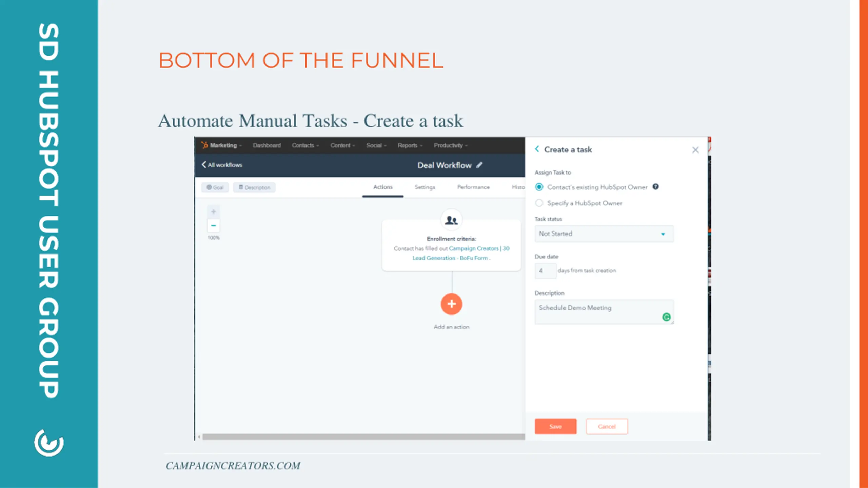Click the enrollment criteria contacts icon

[451, 220]
